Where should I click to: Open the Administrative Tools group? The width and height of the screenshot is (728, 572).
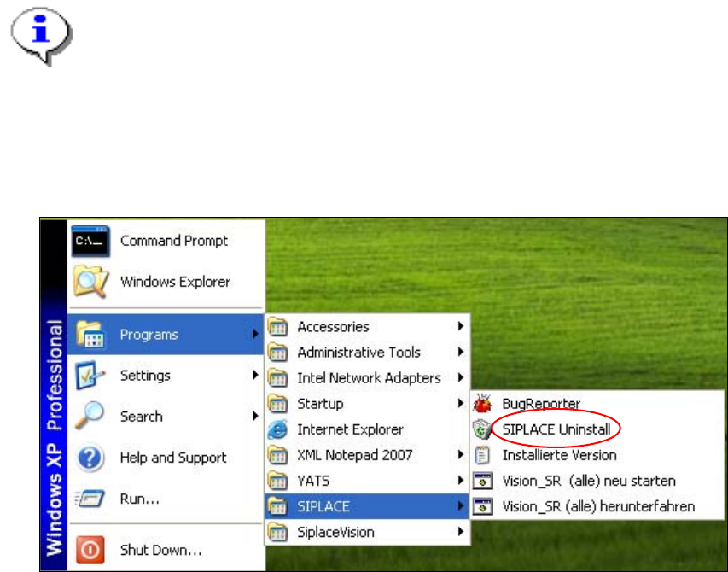367,352
